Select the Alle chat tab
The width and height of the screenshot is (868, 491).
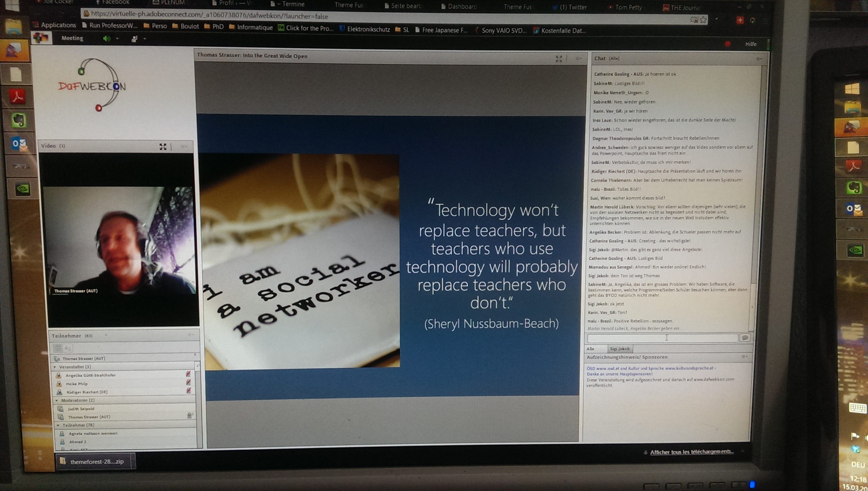(x=590, y=349)
